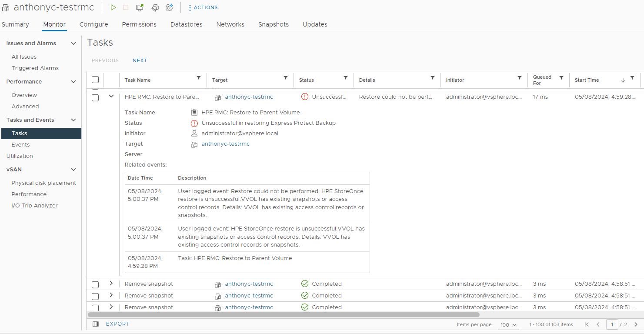Open the edit settings toolbar icon
The height and width of the screenshot is (334, 644).
[x=155, y=7]
